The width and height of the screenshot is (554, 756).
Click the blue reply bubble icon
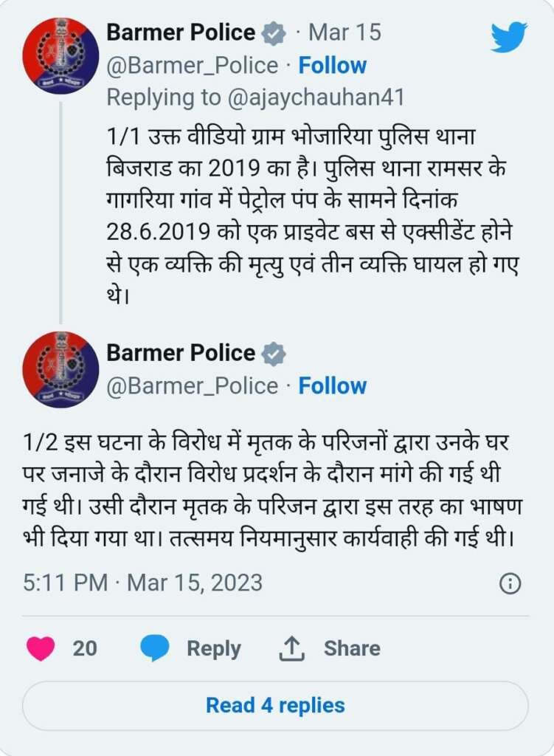click(155, 648)
